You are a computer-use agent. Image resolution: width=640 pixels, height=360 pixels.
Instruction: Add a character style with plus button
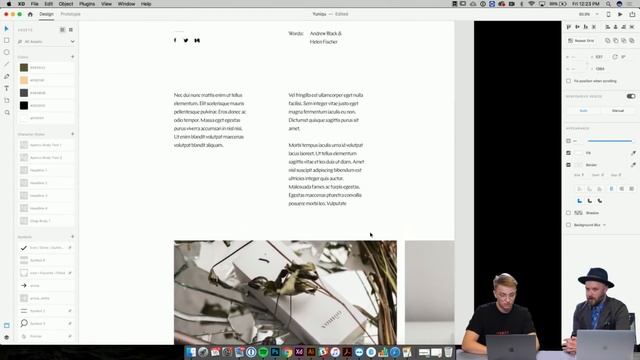[73, 134]
